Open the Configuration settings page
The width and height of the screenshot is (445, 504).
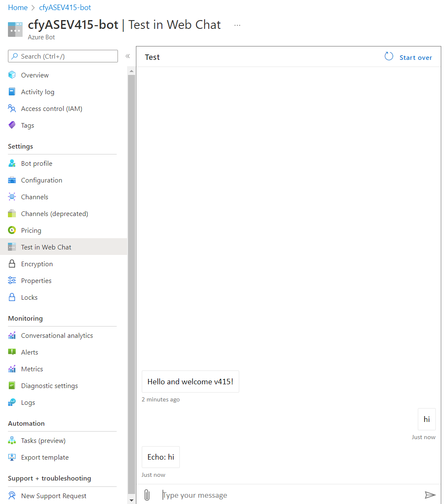(41, 180)
